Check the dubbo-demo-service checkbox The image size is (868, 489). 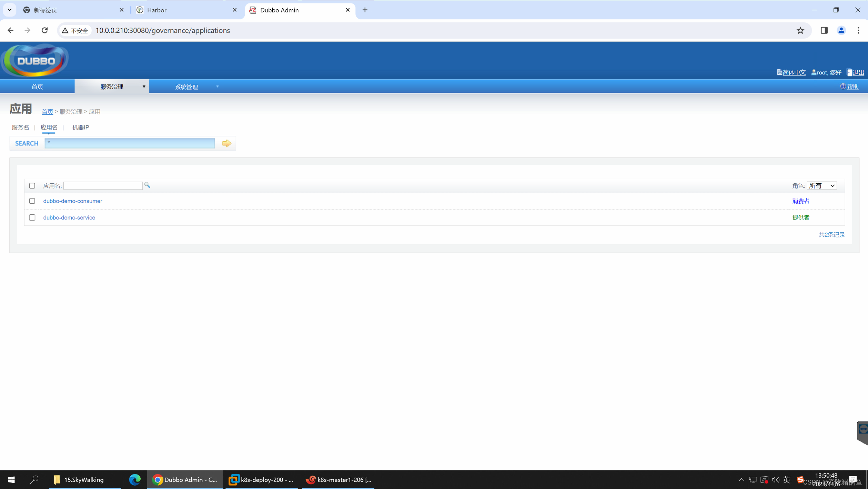(x=32, y=217)
